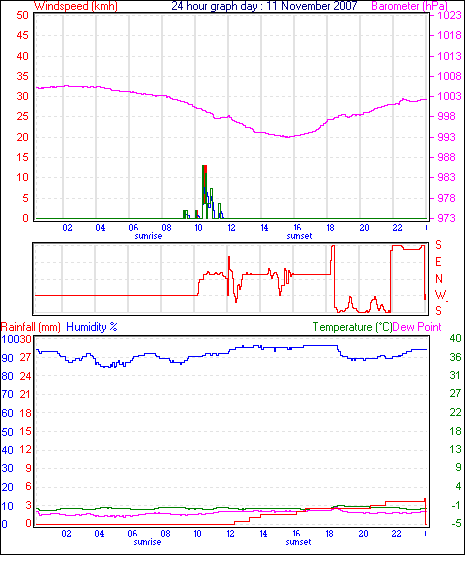The height and width of the screenshot is (563, 466).
Task: Click the 24 value on rainfall scale
Action: [25, 377]
